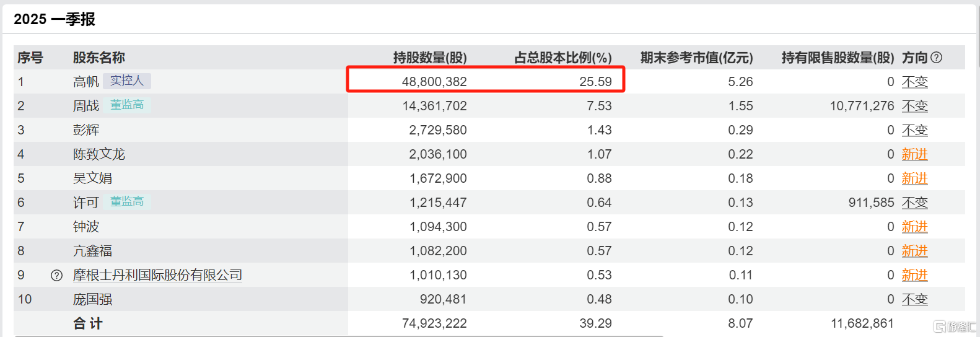Click share count 1,094,300
The height and width of the screenshot is (337, 980).
tap(438, 227)
